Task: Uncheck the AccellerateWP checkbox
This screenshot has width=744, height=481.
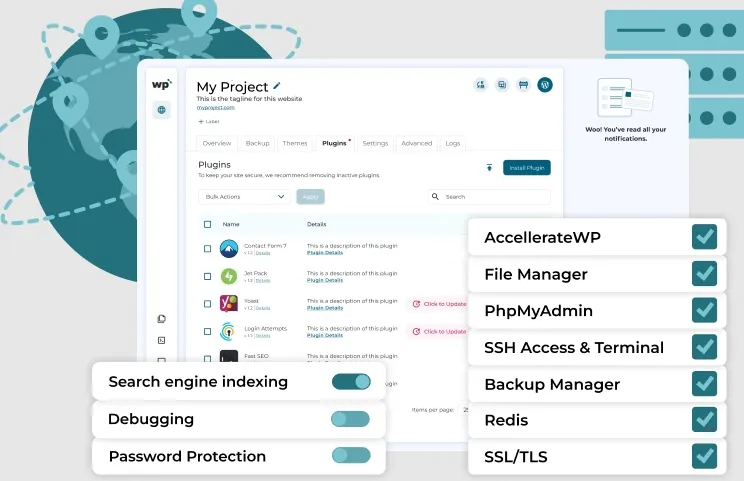Action: pos(704,236)
